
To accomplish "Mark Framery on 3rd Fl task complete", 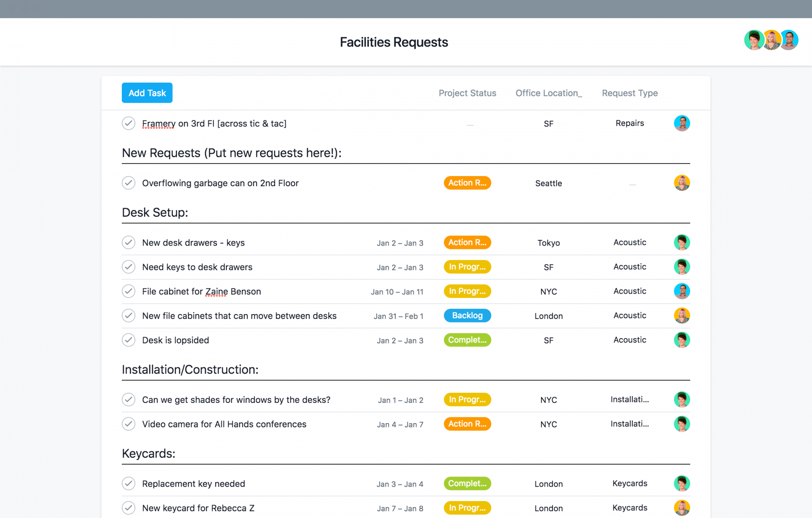I will pos(129,123).
